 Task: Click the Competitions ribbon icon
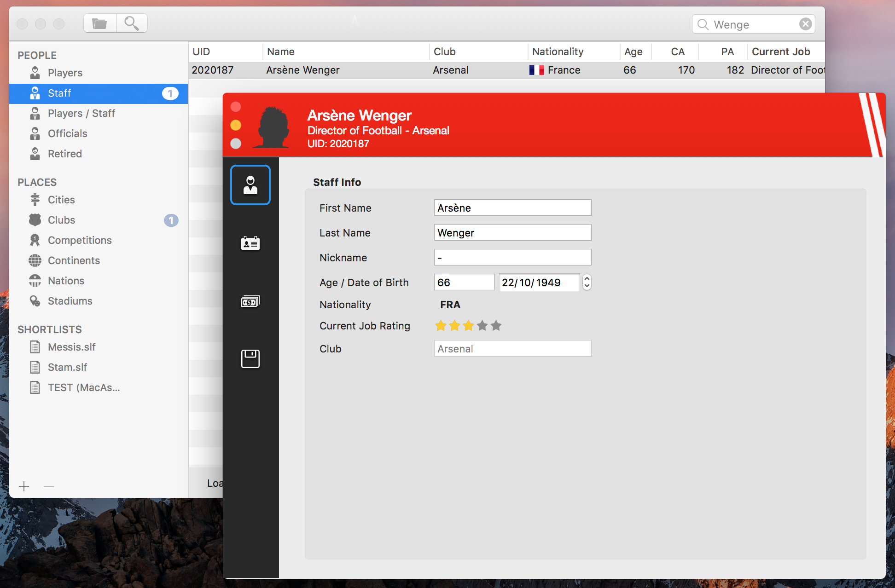[35, 240]
